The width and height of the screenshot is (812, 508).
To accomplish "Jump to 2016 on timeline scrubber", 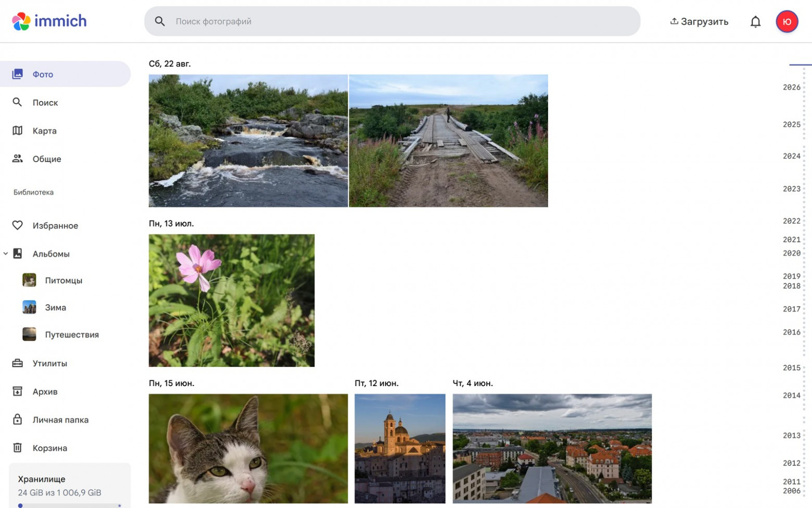I will [x=792, y=332].
